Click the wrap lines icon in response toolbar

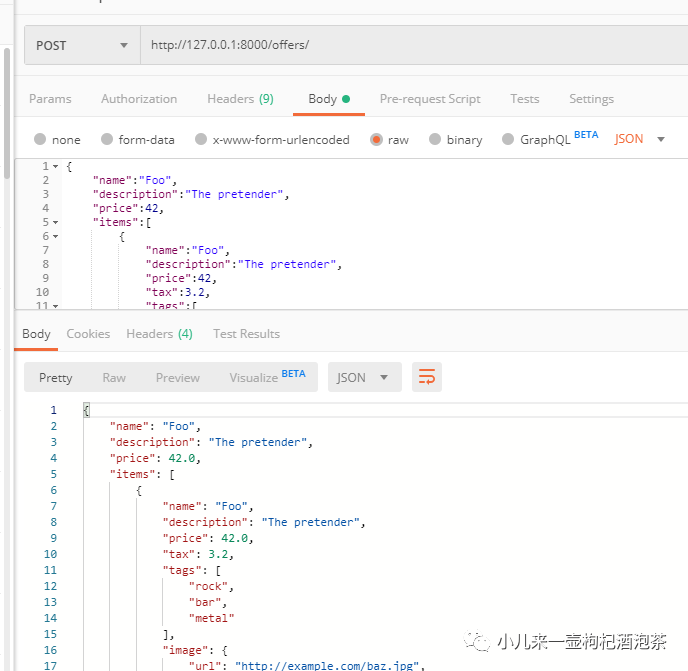coord(427,377)
